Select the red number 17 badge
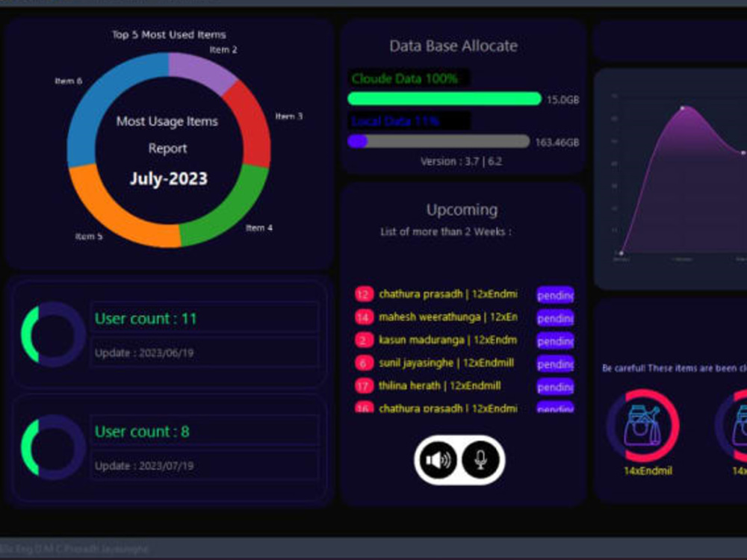The width and height of the screenshot is (747, 560). tap(364, 386)
